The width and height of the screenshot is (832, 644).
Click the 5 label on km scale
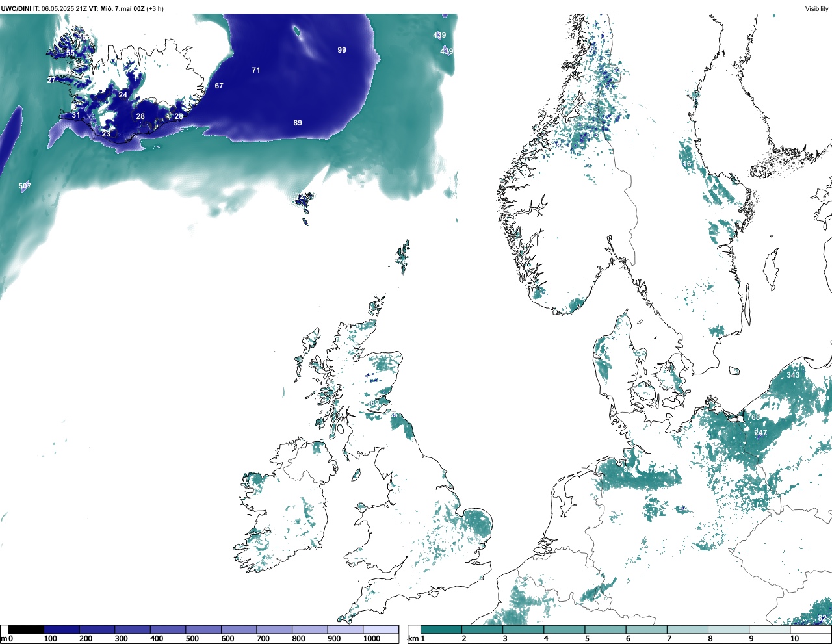(x=587, y=639)
